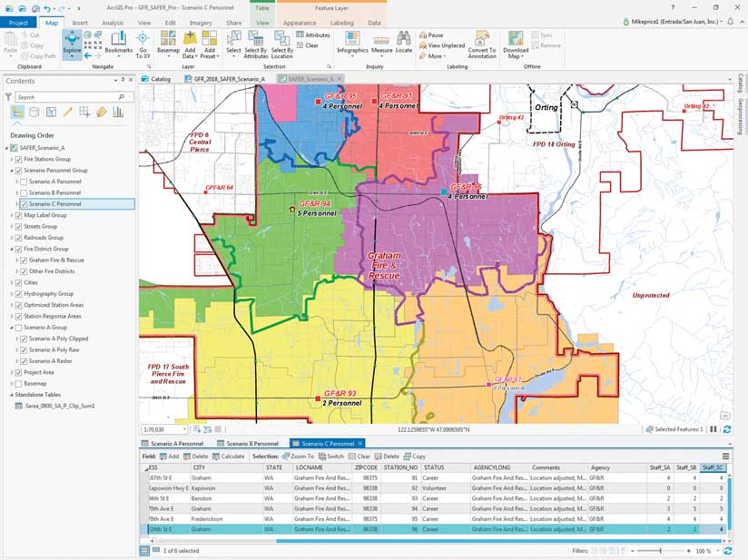Sort by the Staff_SC column header

pos(713,468)
